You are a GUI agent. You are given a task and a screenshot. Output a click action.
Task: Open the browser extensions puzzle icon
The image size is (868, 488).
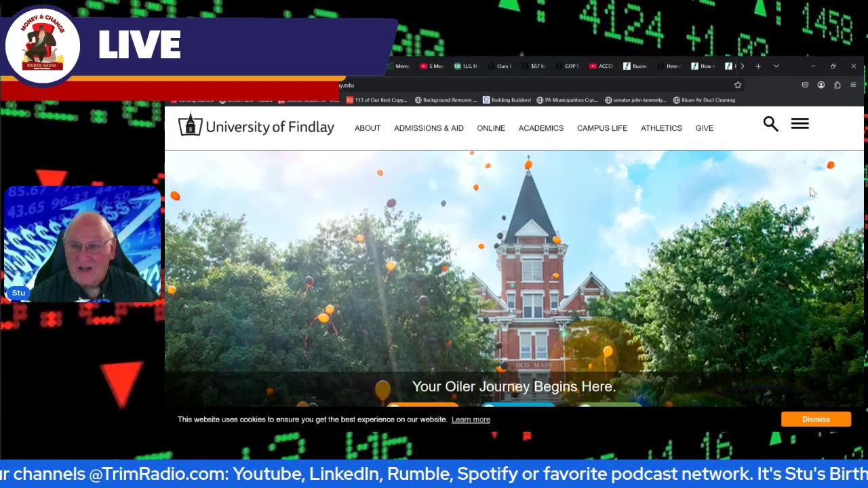[x=837, y=85]
